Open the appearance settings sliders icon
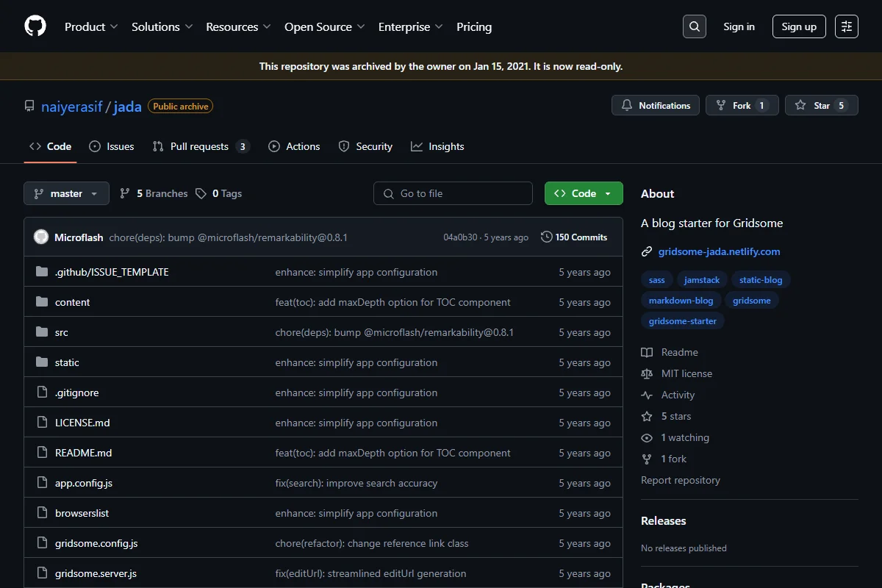Image resolution: width=882 pixels, height=588 pixels. (847, 26)
